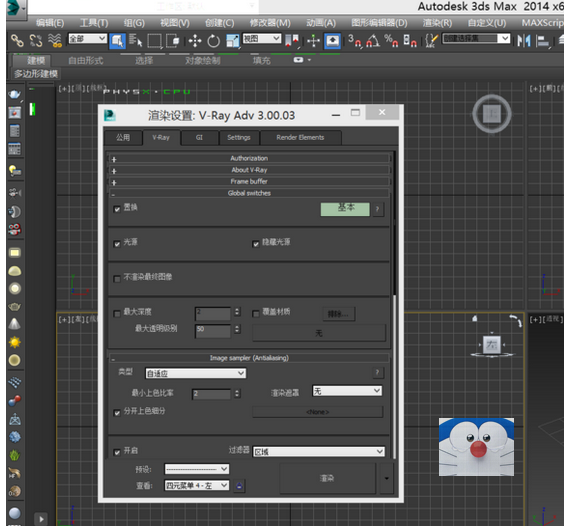Toggle Window/Crossing selection icon

(x=173, y=41)
